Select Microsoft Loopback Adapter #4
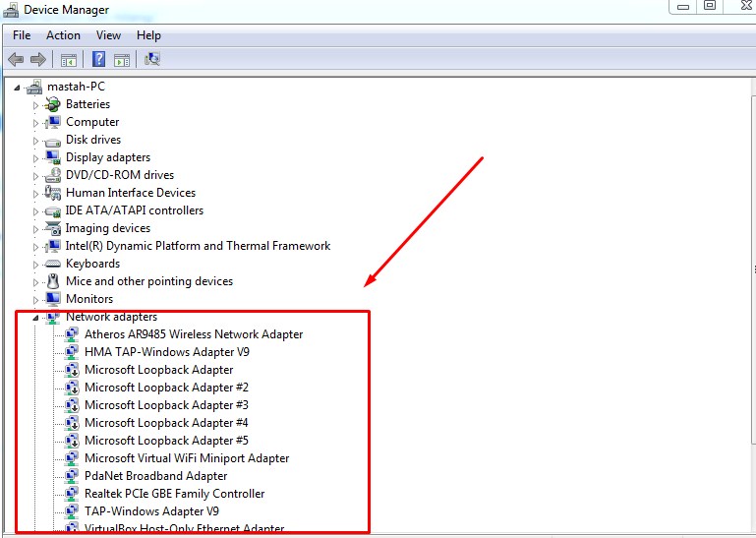This screenshot has width=756, height=538. click(166, 423)
